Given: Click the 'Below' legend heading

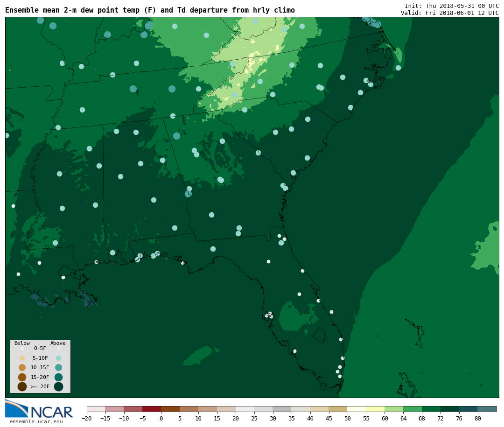Looking at the screenshot, I should point(22,343).
